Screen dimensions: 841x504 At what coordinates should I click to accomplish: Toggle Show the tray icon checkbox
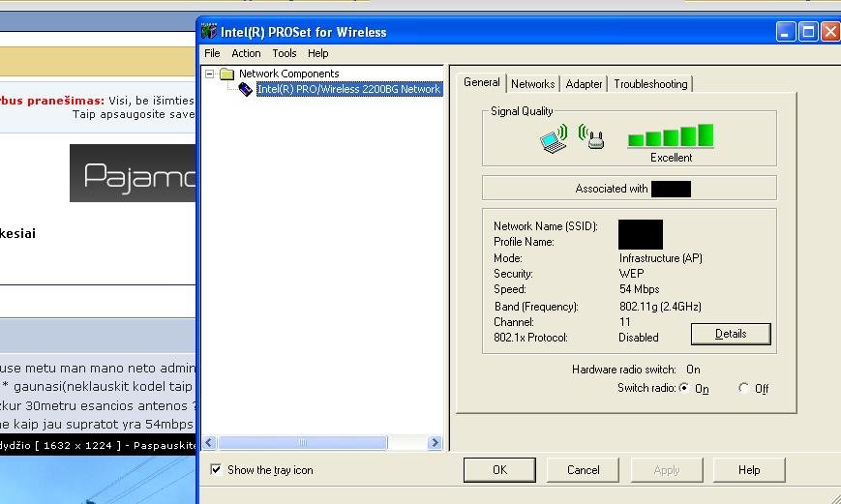coord(216,470)
